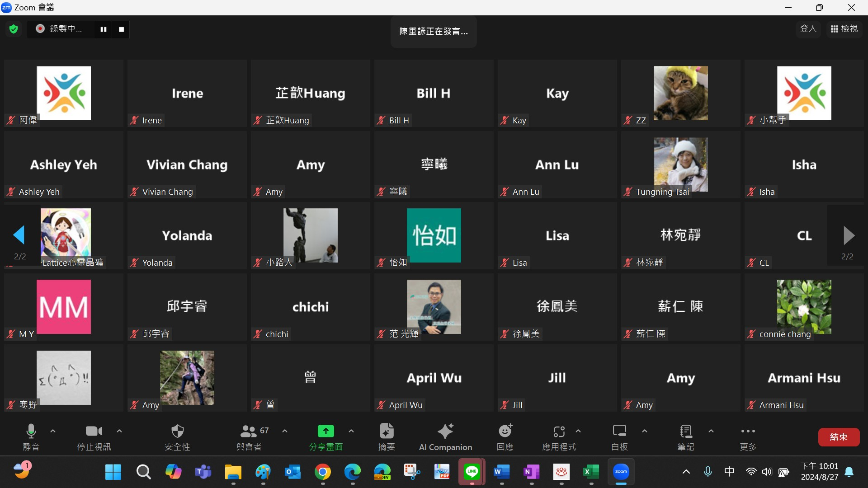Open the Notes tool

point(686,436)
